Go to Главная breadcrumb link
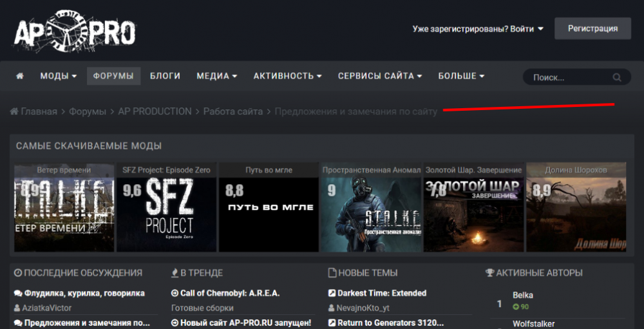 tap(39, 111)
